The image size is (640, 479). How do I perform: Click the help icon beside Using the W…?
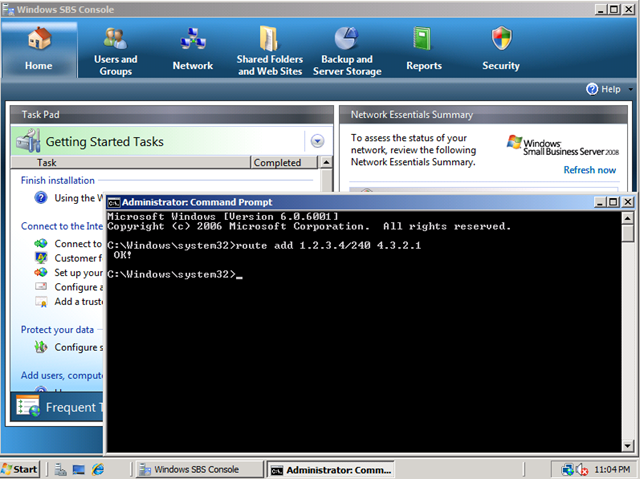[41, 198]
